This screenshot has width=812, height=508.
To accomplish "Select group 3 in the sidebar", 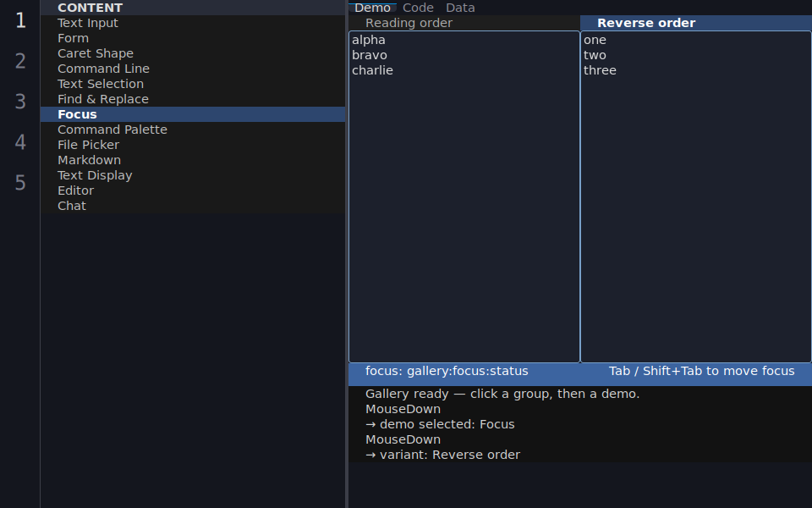I will tap(20, 102).
